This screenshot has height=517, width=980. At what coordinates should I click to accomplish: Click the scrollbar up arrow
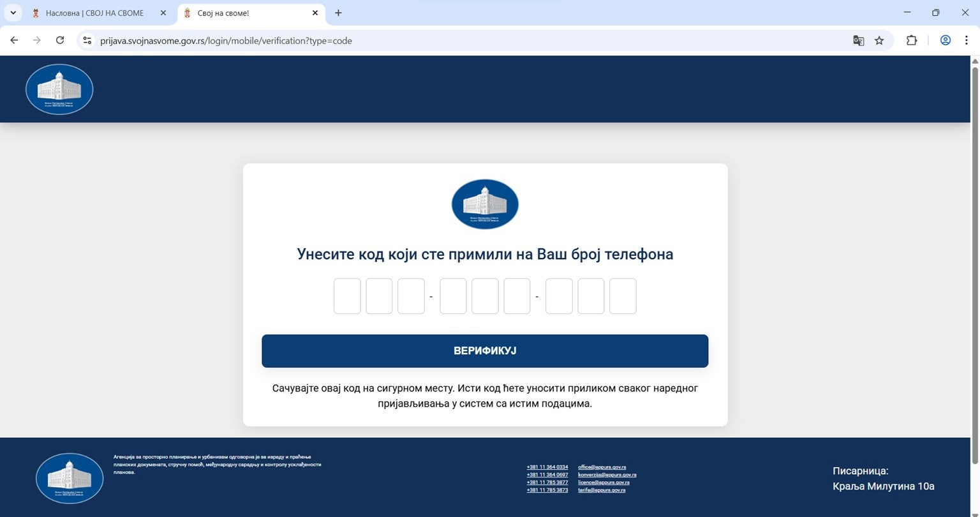974,60
